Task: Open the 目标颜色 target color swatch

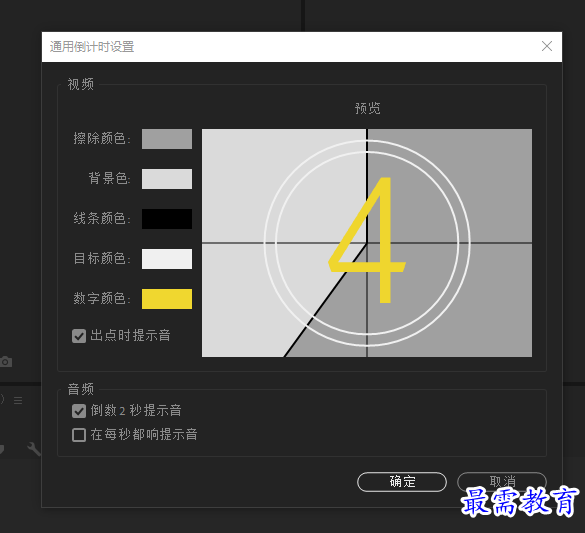Action: coord(167,258)
